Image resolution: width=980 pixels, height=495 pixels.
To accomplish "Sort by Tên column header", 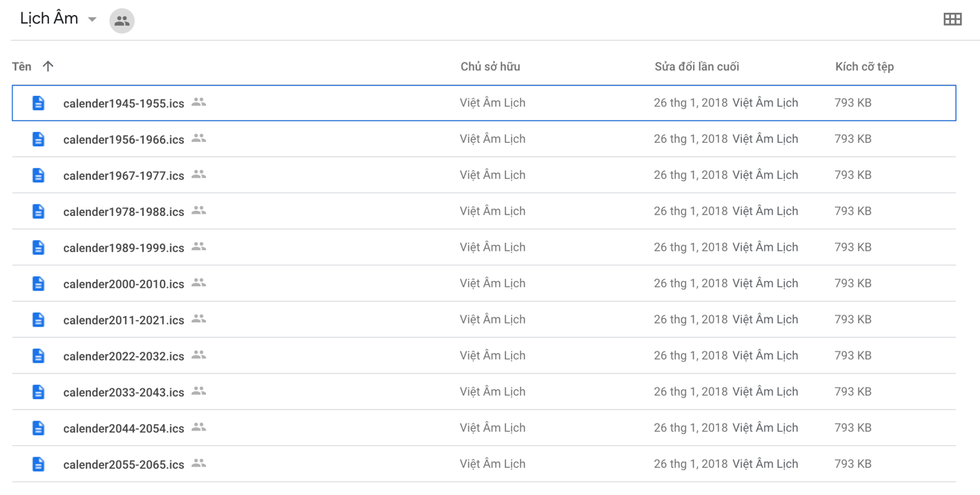I will [x=22, y=67].
